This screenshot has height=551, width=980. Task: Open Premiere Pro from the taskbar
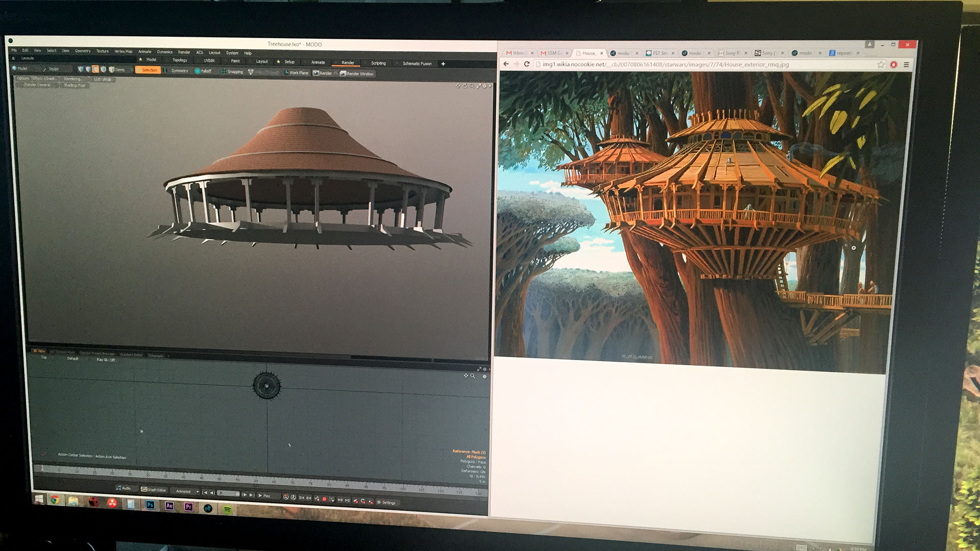point(188,507)
